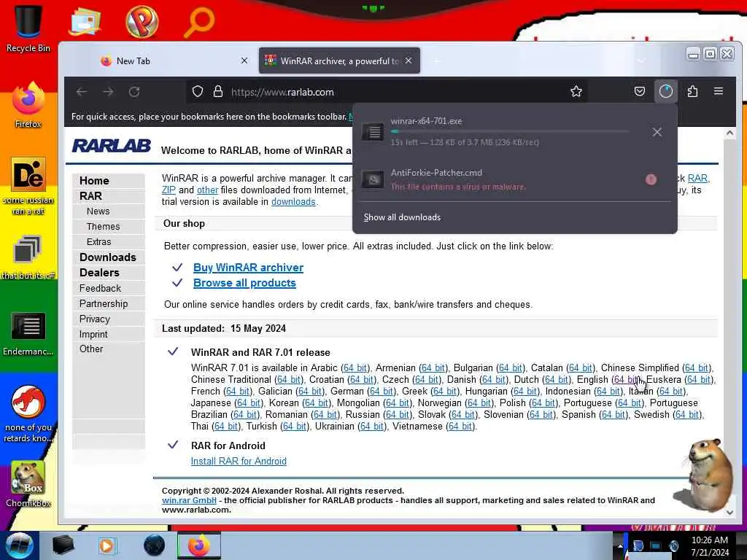Close the New Tab tab

click(244, 61)
